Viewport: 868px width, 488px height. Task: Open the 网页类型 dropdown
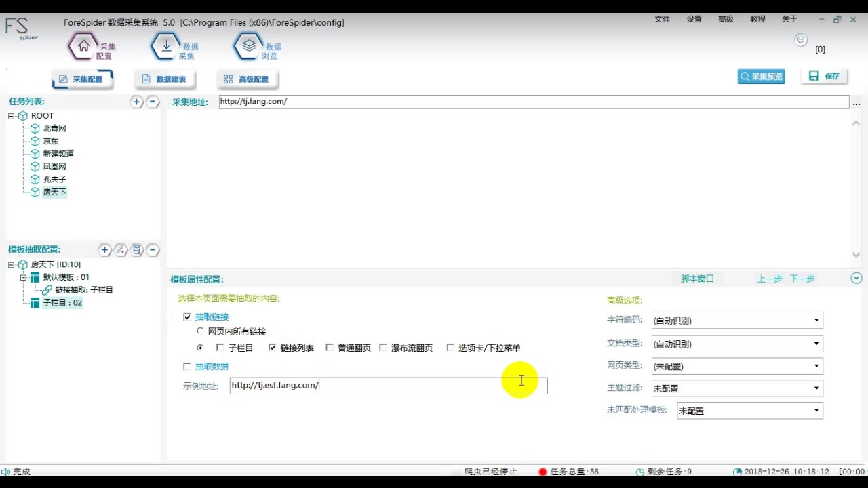click(737, 366)
